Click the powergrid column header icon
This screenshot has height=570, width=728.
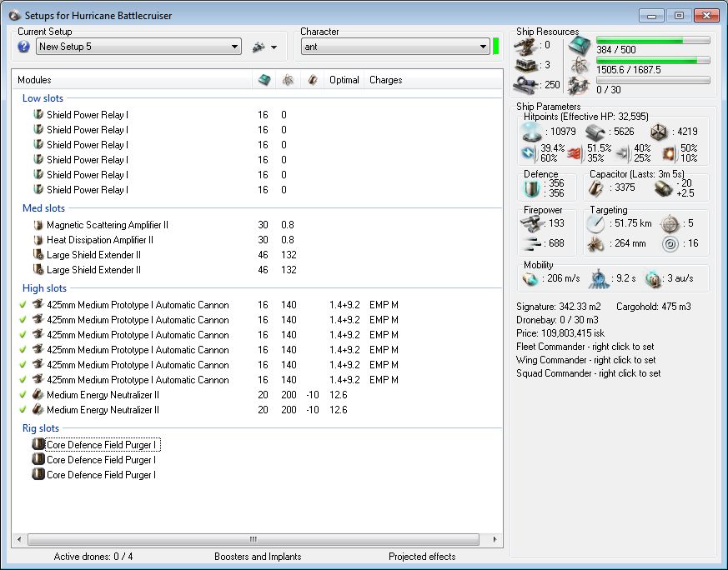(289, 80)
